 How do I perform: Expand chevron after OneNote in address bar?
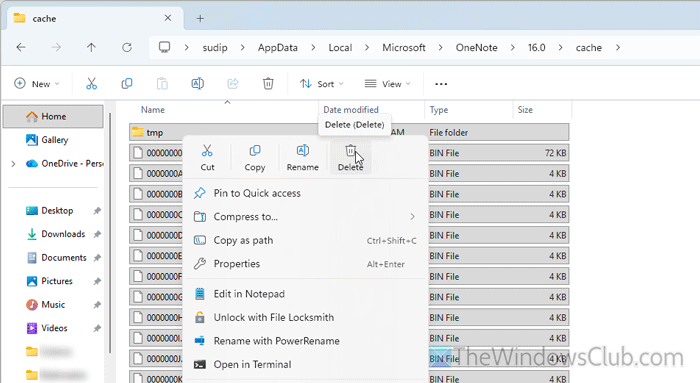coord(512,47)
